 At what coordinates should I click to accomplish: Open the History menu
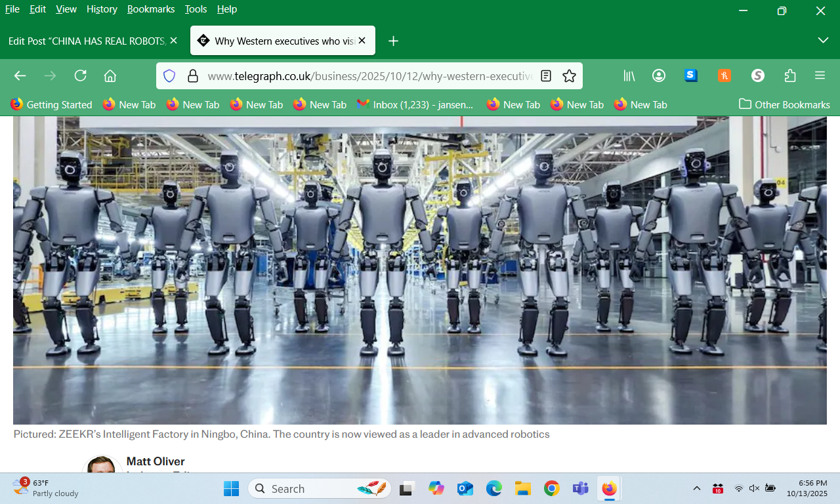point(102,9)
